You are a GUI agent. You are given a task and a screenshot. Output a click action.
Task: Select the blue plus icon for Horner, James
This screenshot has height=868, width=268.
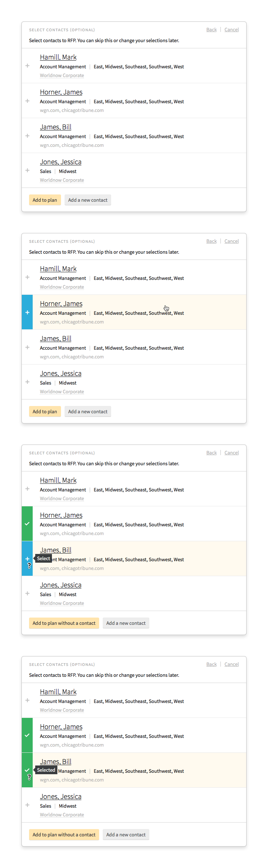[27, 312]
